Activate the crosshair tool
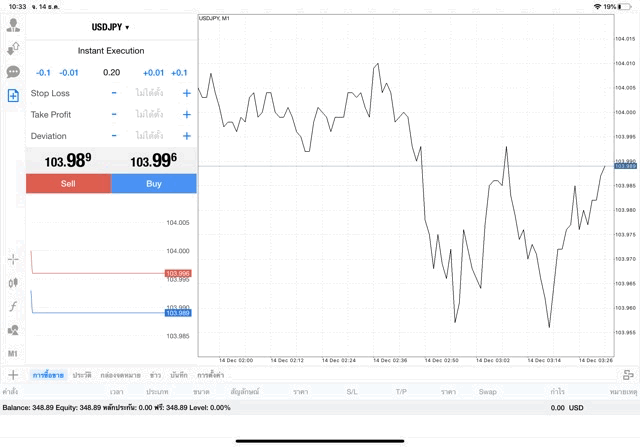640x447 pixels. pyautogui.click(x=13, y=259)
